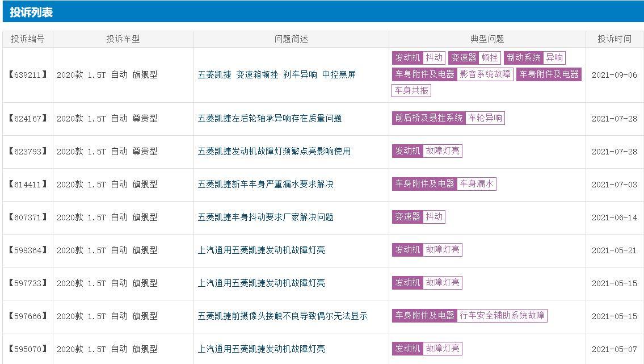Click '2020款 1.5T 自动 旗舰型' in row 597666
Viewport: 644px width, 364px height.
click(x=107, y=316)
